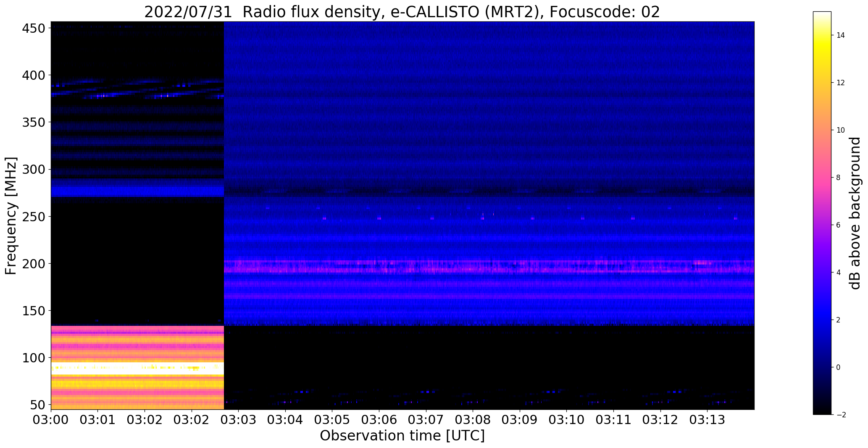Click the 03:13 time tick label
This screenshot has height=448, width=868.
[708, 419]
